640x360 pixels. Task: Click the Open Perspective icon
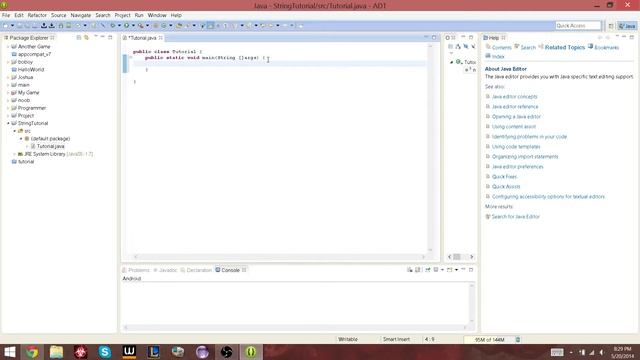click(x=611, y=26)
